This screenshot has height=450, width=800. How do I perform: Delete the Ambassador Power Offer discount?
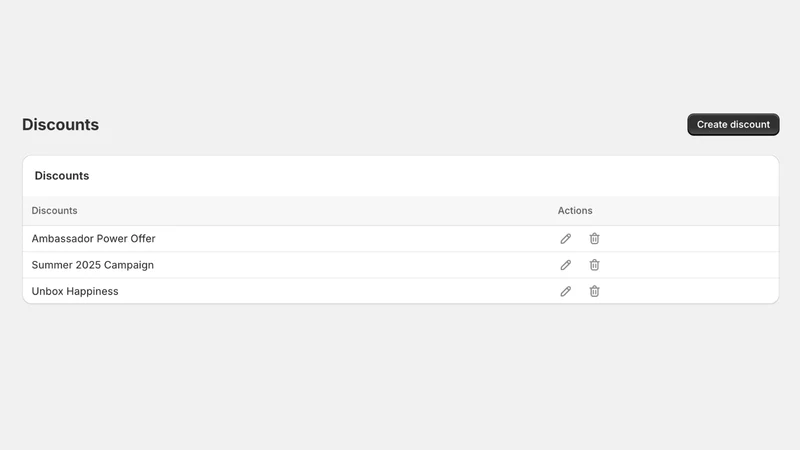594,239
